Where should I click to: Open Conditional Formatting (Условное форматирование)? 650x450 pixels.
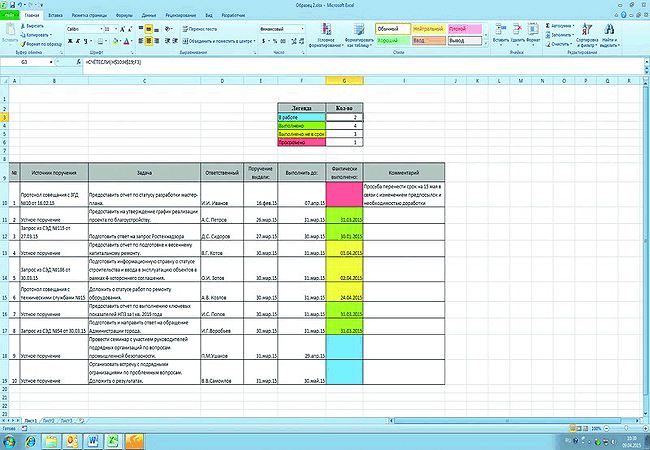326,35
